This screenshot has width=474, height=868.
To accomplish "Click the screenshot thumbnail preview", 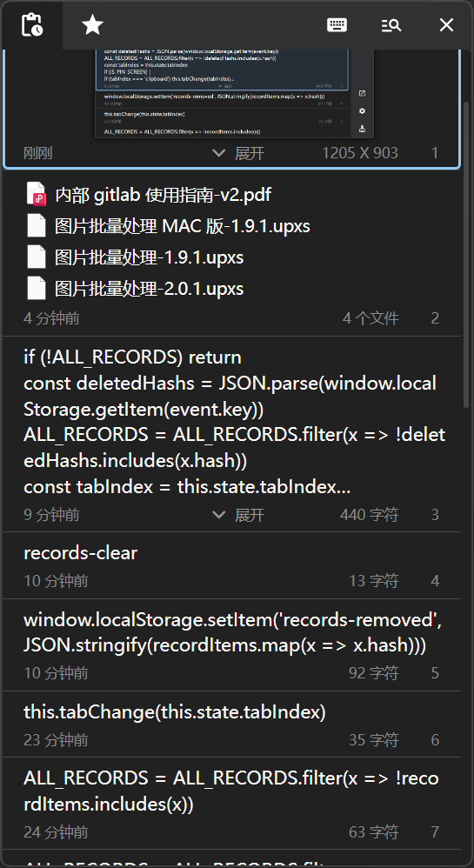I will point(235,94).
